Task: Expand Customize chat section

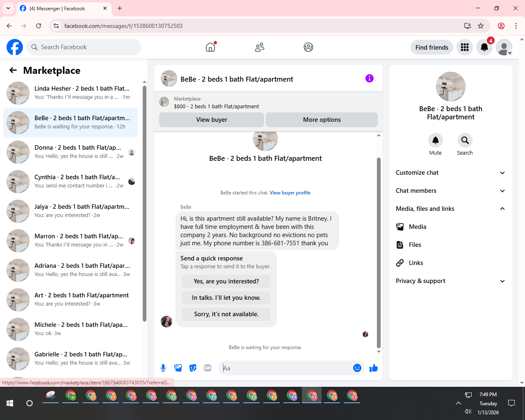Action: [451, 173]
